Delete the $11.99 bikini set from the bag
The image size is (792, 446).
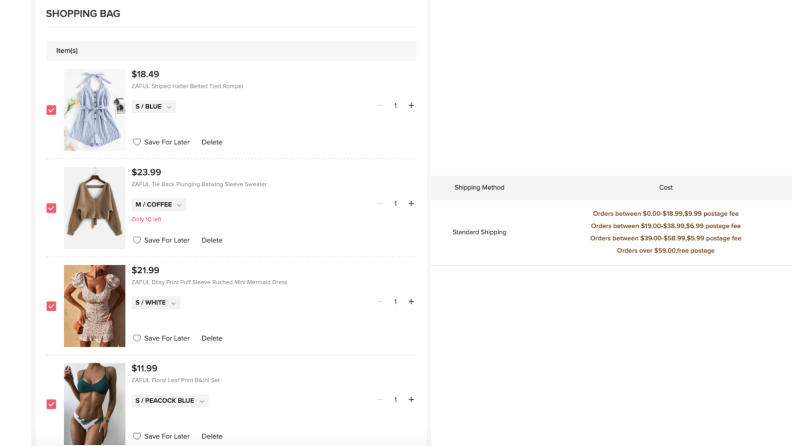pyautogui.click(x=212, y=436)
